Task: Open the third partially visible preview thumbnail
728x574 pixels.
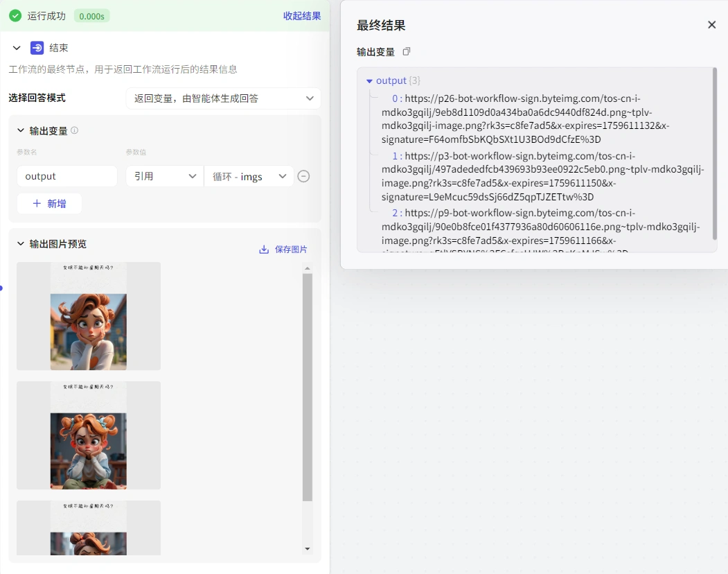Action: tap(89, 528)
